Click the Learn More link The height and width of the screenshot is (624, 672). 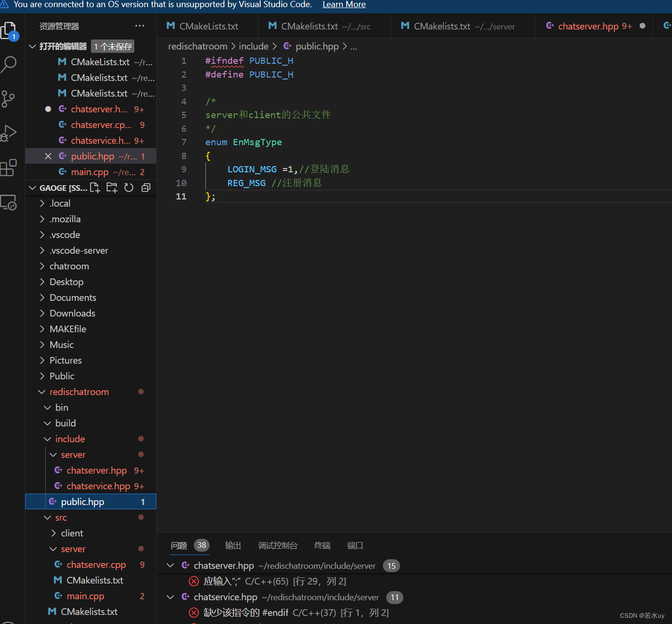pyautogui.click(x=344, y=4)
